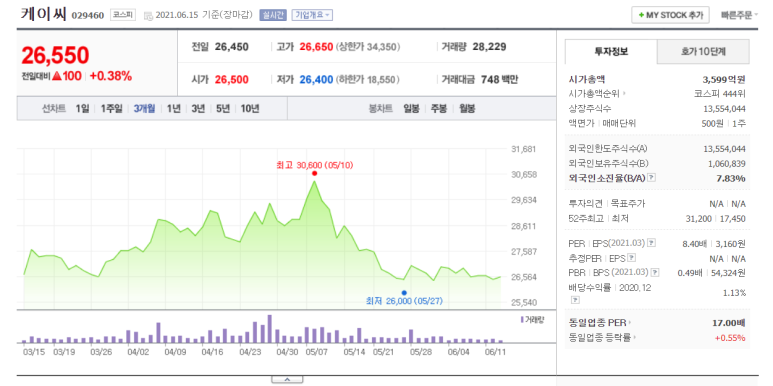Click the high price 26,650
Screen dimensions: 773x386
pyautogui.click(x=316, y=47)
